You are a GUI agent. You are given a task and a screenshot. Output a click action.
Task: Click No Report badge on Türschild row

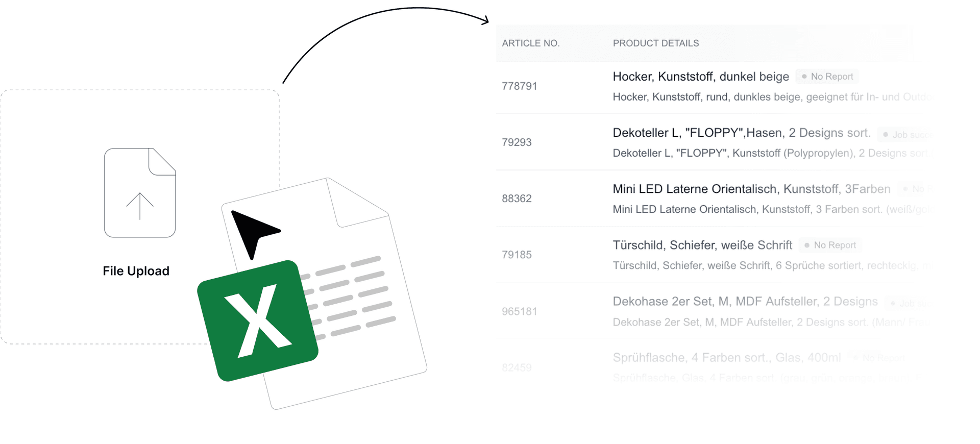point(830,245)
